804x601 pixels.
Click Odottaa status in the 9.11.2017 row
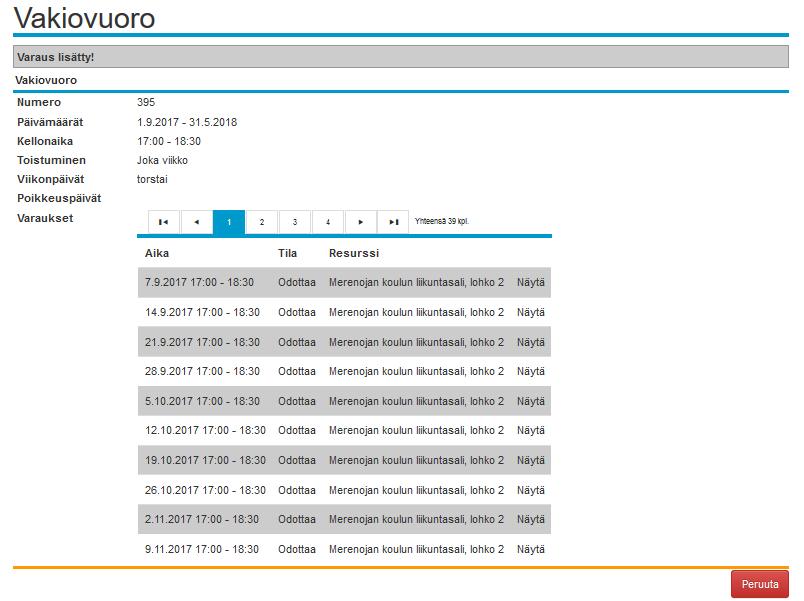pyautogui.click(x=297, y=549)
